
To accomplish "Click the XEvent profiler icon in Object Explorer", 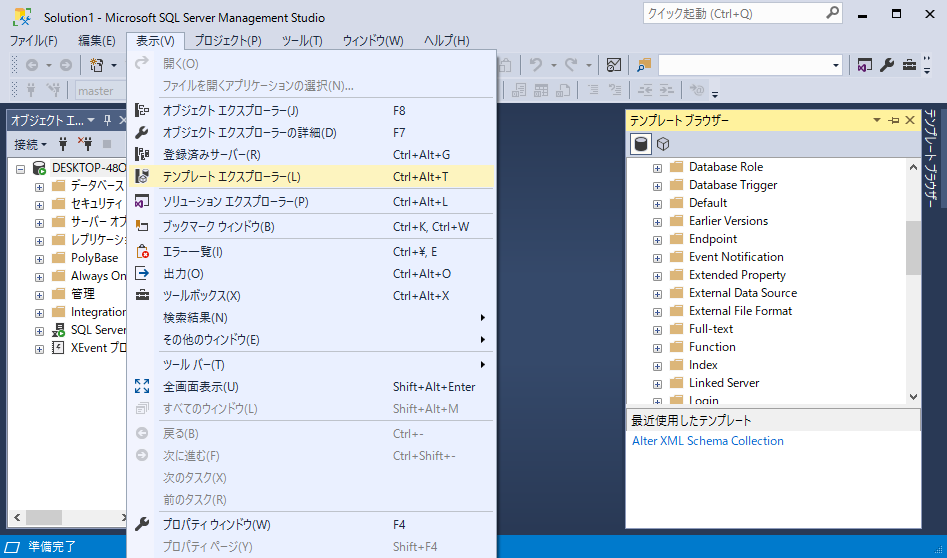I will [58, 348].
